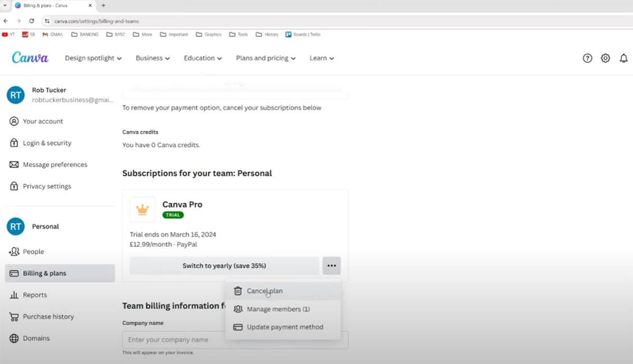
Task: Open the notifications bell icon
Action: point(624,58)
